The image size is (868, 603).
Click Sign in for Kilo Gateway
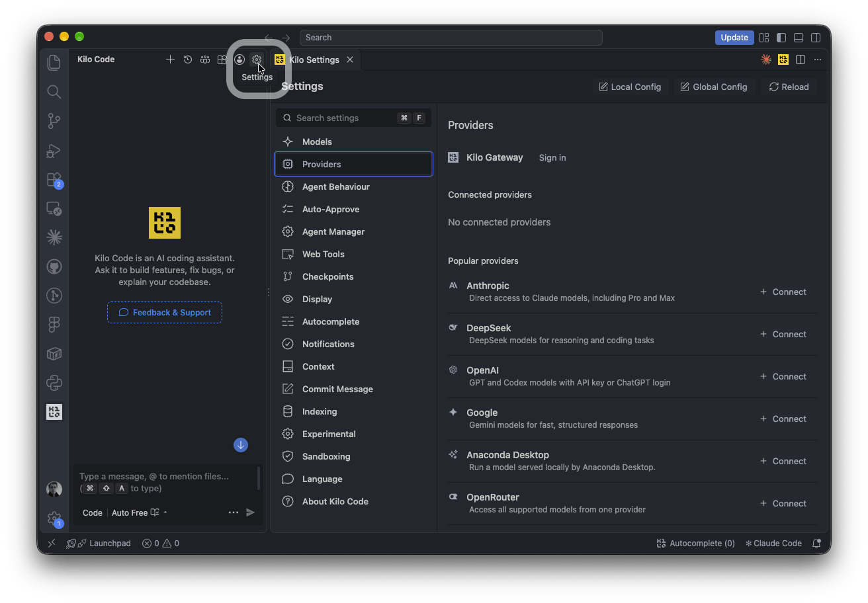[x=552, y=157]
